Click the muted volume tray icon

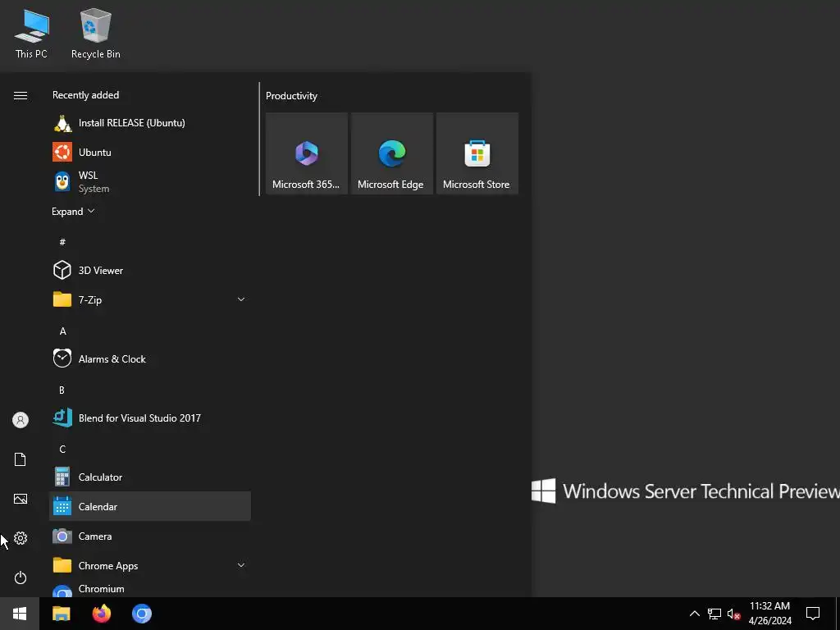pos(733,614)
